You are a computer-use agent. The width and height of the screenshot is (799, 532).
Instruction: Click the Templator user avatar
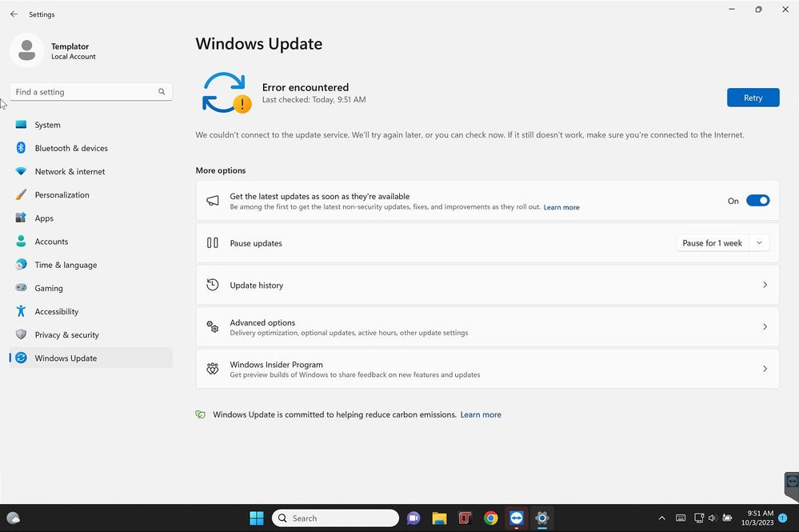click(x=26, y=50)
